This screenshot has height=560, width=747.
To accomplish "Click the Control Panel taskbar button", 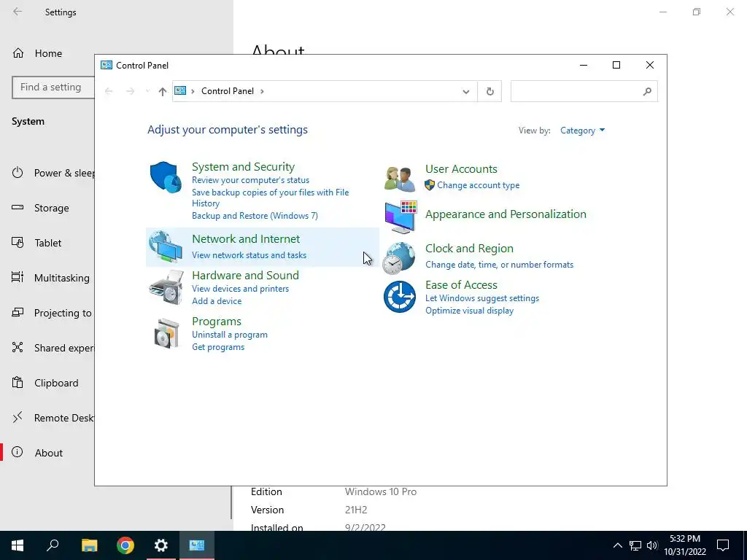I will pos(197,545).
